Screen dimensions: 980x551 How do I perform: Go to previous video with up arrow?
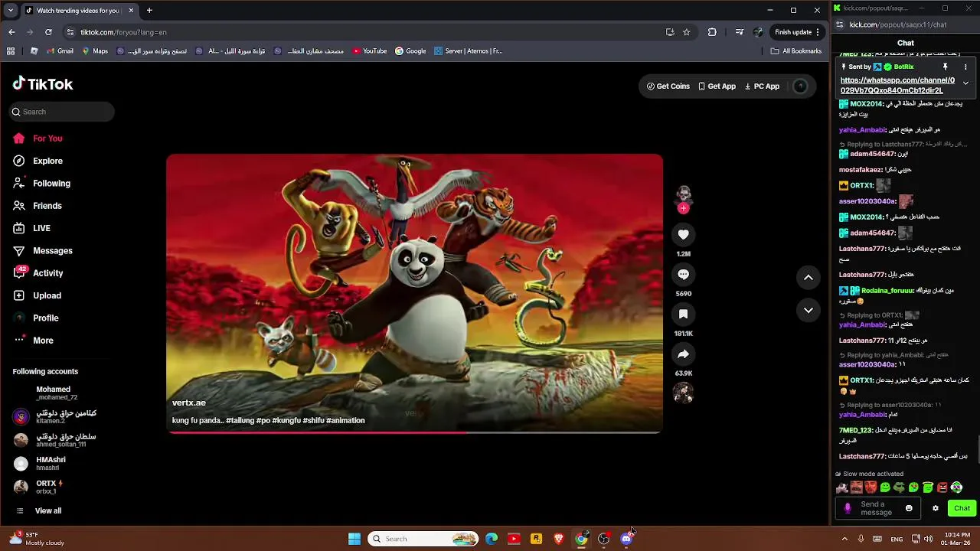click(808, 277)
